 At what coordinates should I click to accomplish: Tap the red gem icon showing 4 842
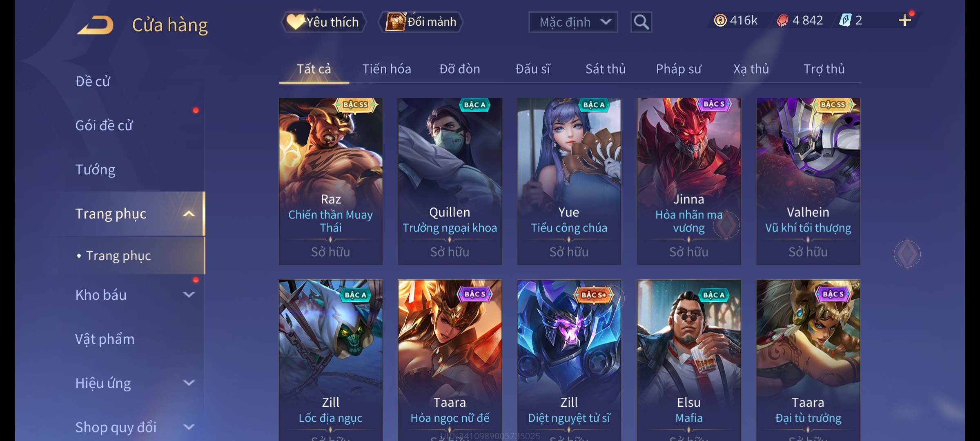782,20
